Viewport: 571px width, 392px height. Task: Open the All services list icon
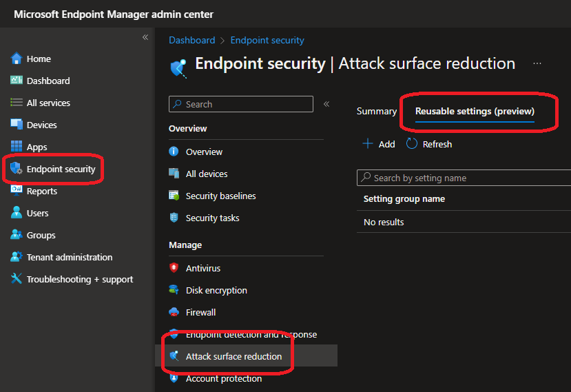coord(17,103)
